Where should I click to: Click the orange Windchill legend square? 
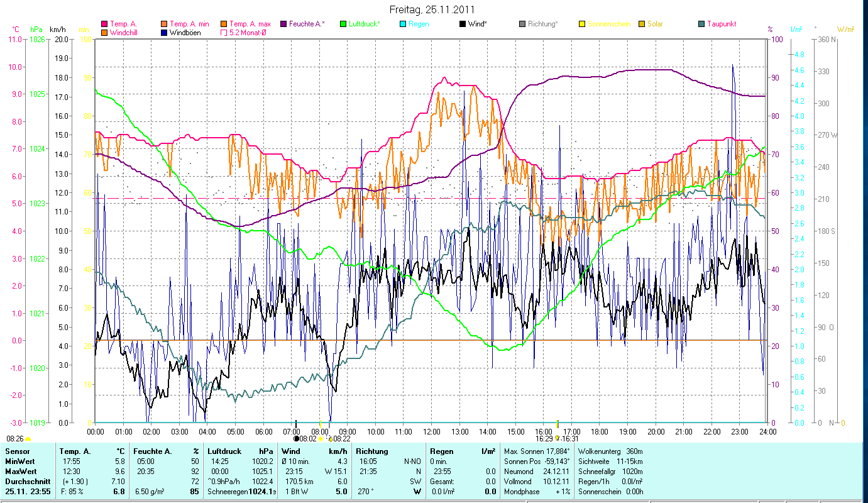(x=104, y=32)
